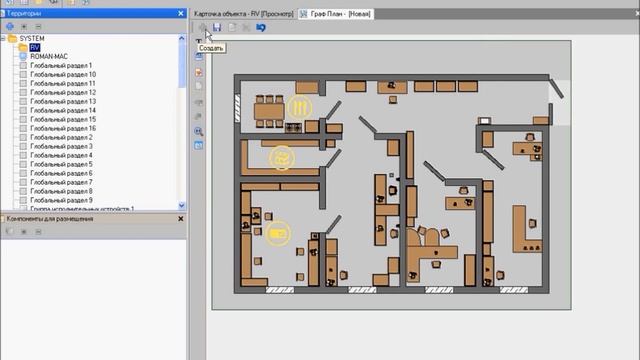Click the Территории tree scrollbar thumb

(182, 64)
